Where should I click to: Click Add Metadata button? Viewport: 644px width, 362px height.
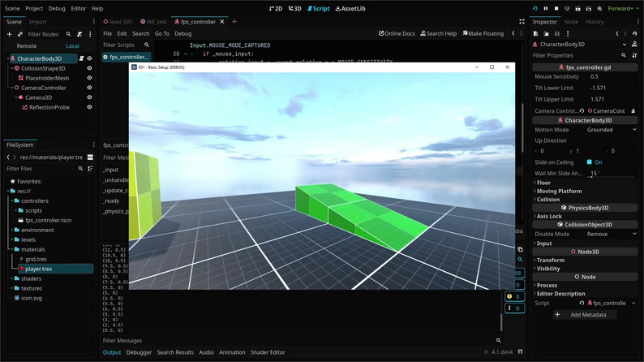coord(583,315)
